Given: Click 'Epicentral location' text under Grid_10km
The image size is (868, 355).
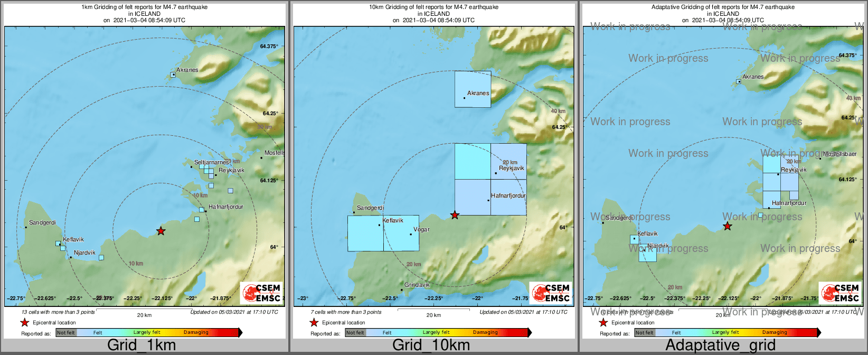Looking at the screenshot, I should [344, 322].
